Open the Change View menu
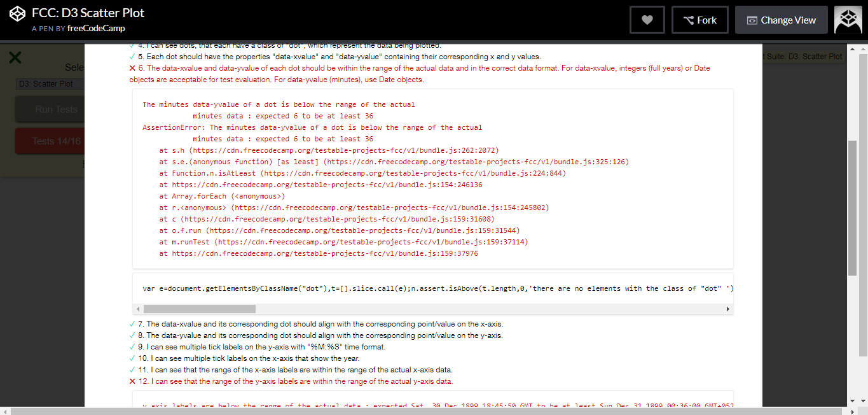 click(782, 20)
